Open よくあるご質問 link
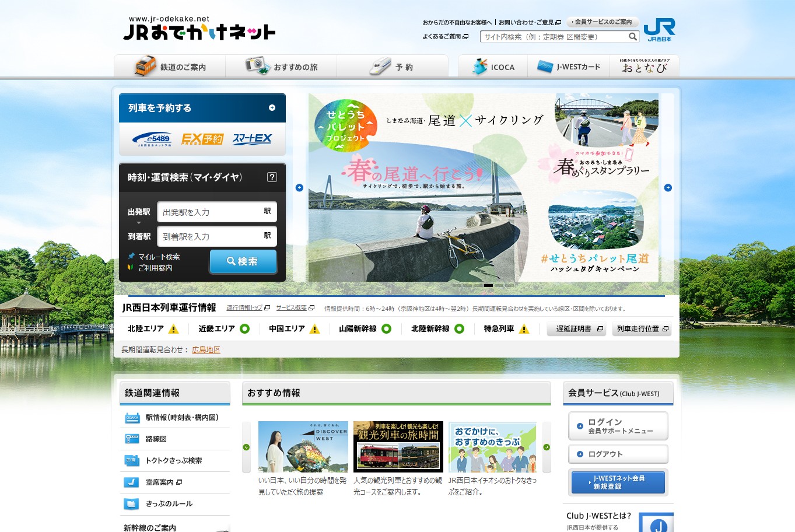The width and height of the screenshot is (795, 532). click(x=445, y=36)
